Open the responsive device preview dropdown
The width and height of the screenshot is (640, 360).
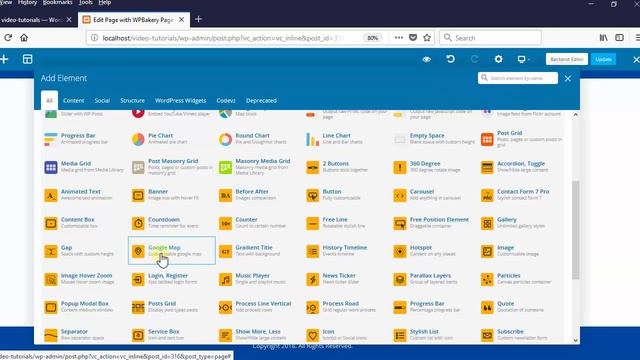click(x=523, y=59)
